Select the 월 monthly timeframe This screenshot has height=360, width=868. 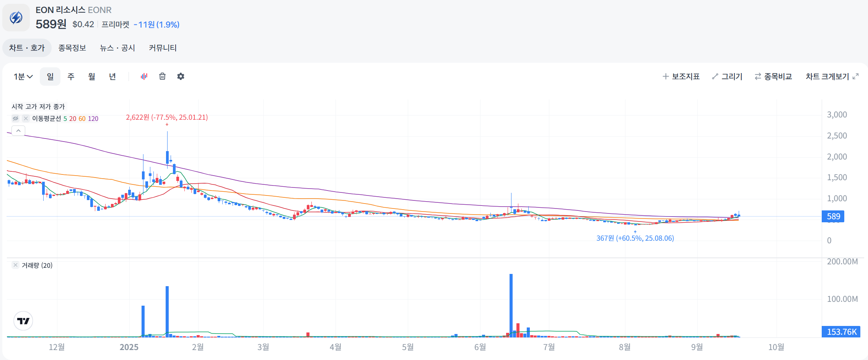(91, 77)
